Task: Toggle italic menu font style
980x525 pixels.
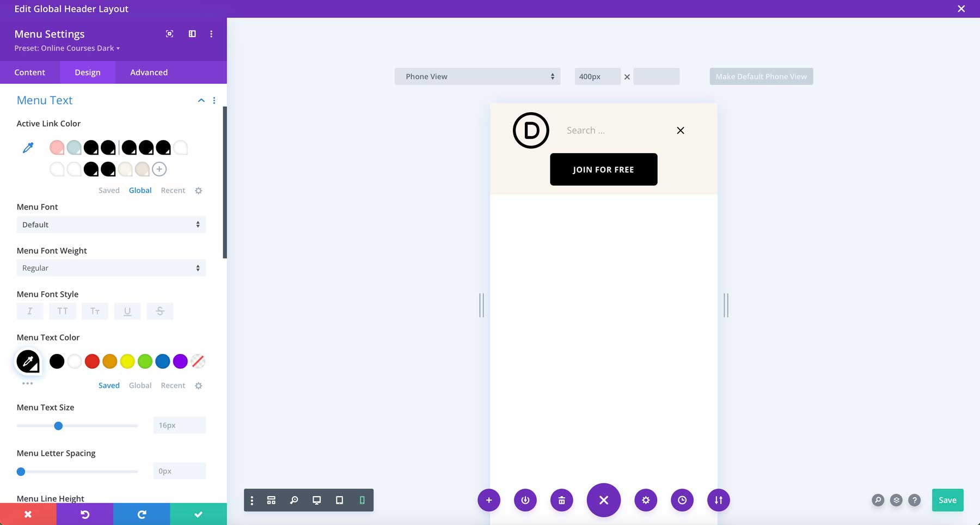Action: click(30, 311)
